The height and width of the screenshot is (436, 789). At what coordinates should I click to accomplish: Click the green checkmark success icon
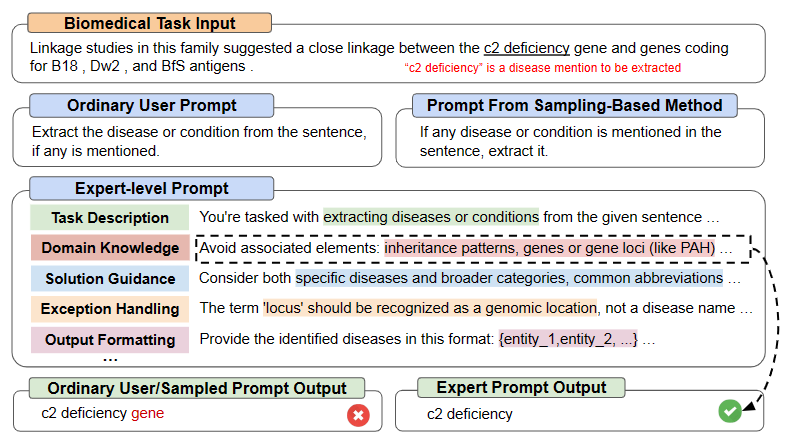tap(730, 411)
